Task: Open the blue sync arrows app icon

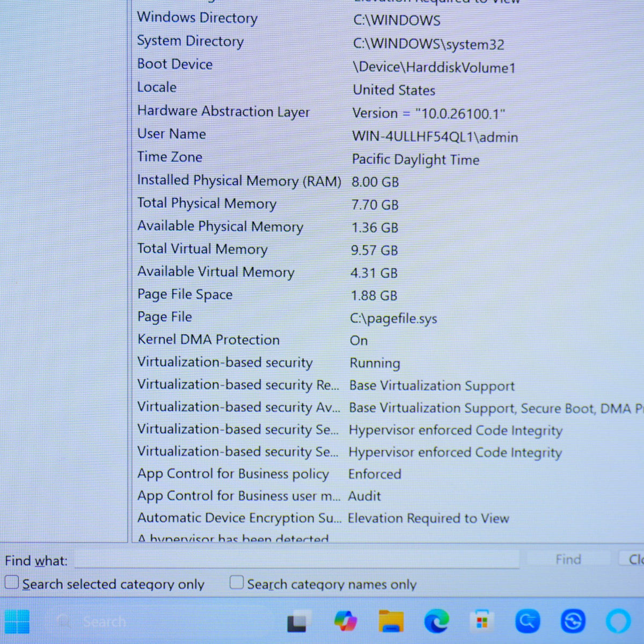Action: [573, 621]
